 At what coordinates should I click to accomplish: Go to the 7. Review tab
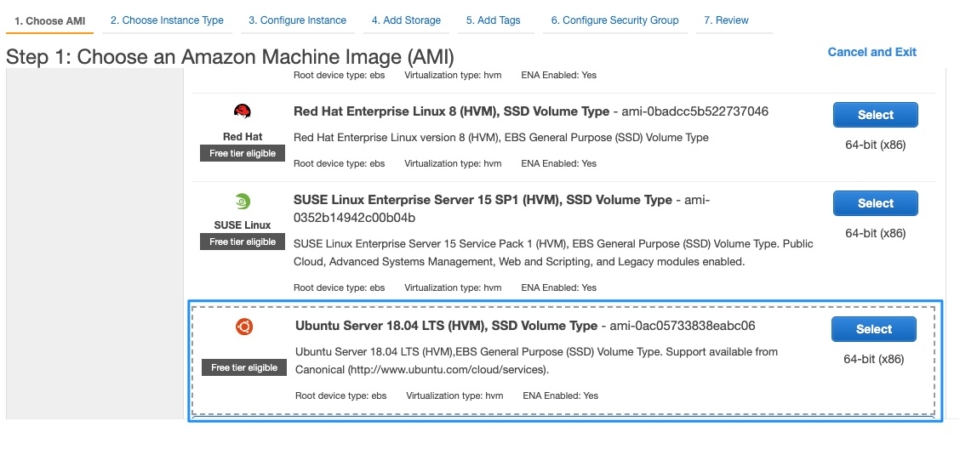(726, 20)
